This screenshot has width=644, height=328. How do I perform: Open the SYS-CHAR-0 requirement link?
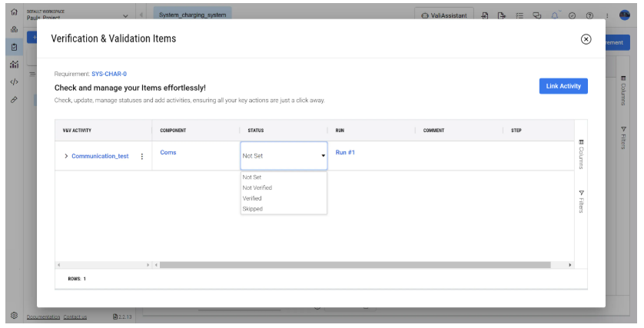109,74
